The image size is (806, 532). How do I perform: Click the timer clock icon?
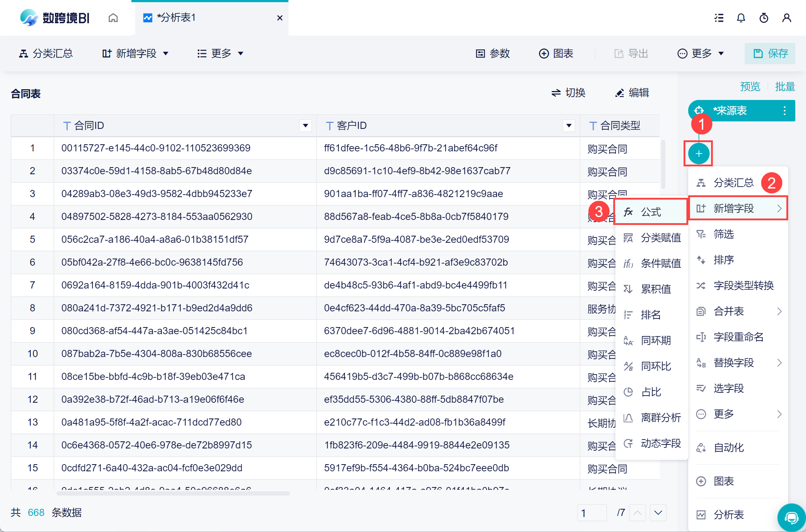click(764, 18)
